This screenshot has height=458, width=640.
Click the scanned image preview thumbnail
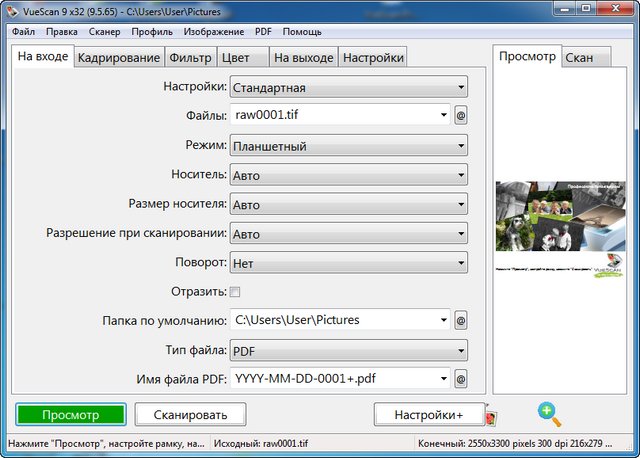(x=559, y=229)
